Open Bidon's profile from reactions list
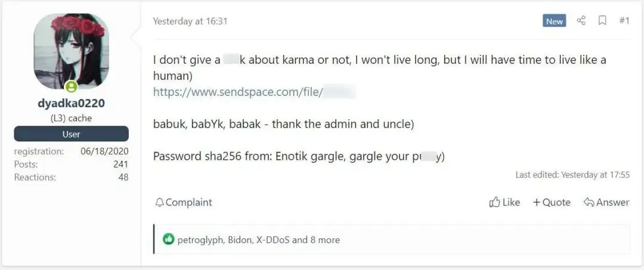644x270 pixels. 239,240
